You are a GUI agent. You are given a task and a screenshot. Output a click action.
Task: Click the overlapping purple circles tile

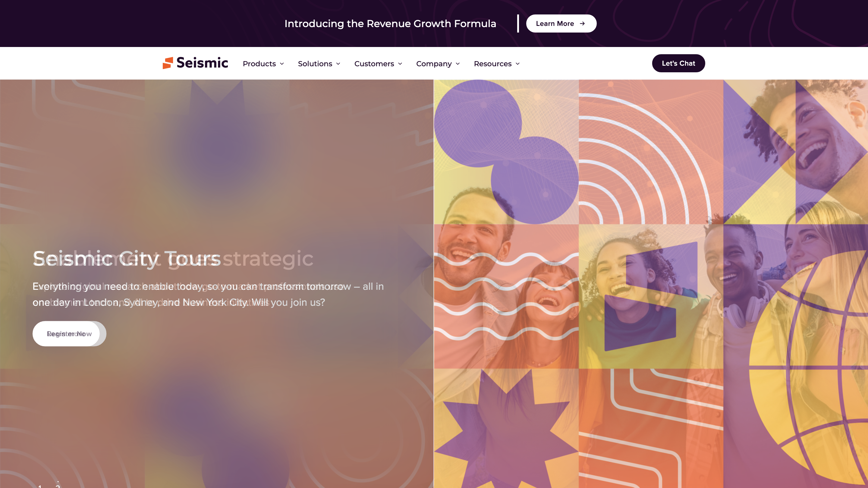pyautogui.click(x=506, y=152)
